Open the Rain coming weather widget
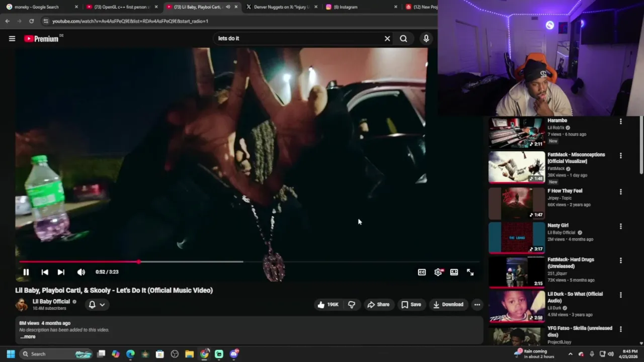Image resolution: width=644 pixels, height=362 pixels. [x=534, y=354]
